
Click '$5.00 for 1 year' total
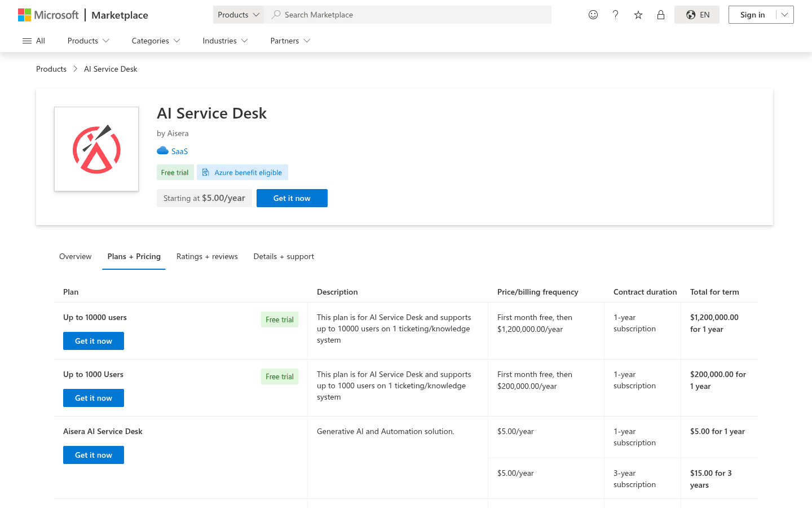(717, 431)
